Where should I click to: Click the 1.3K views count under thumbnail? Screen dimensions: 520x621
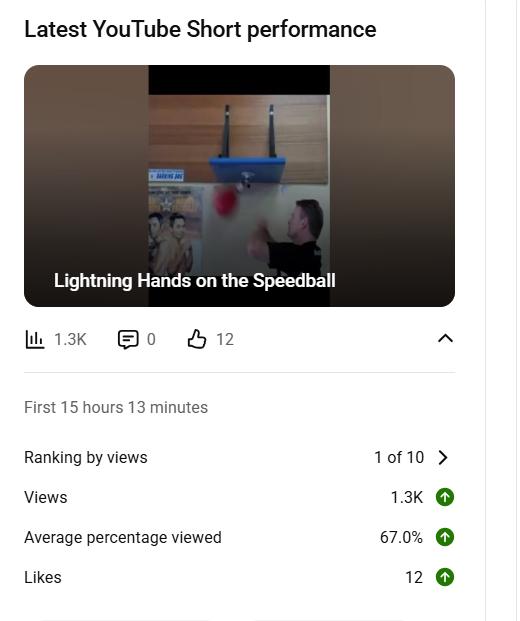(x=70, y=339)
